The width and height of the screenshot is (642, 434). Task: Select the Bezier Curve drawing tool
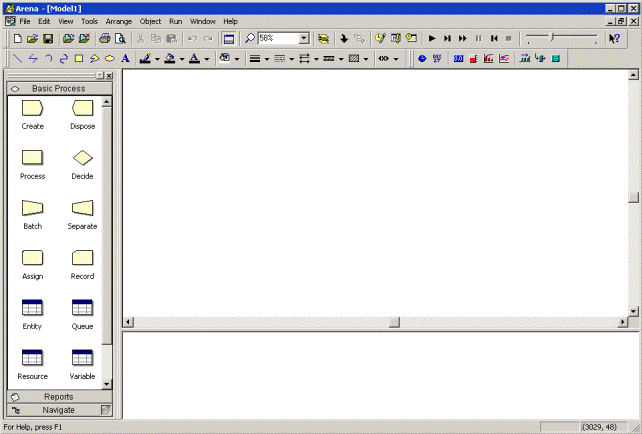[63, 59]
